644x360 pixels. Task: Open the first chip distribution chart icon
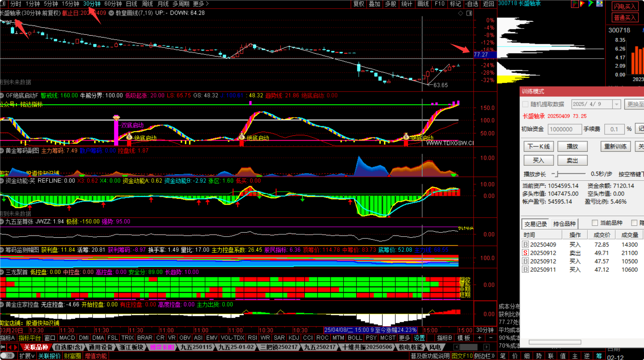click(x=575, y=4)
